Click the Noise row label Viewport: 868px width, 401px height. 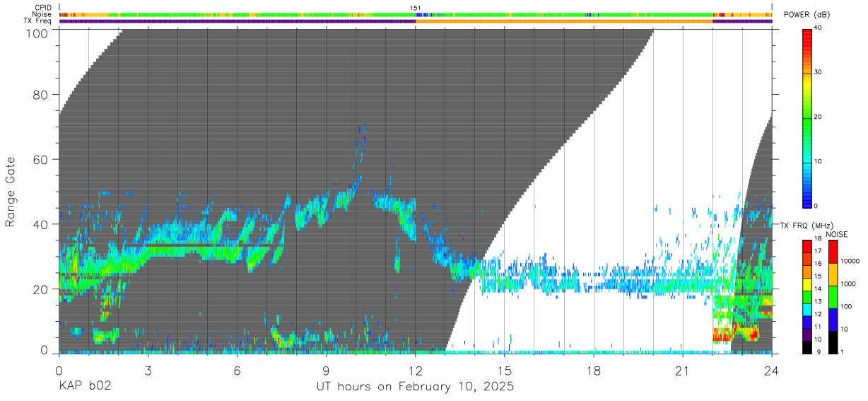pyautogui.click(x=42, y=14)
